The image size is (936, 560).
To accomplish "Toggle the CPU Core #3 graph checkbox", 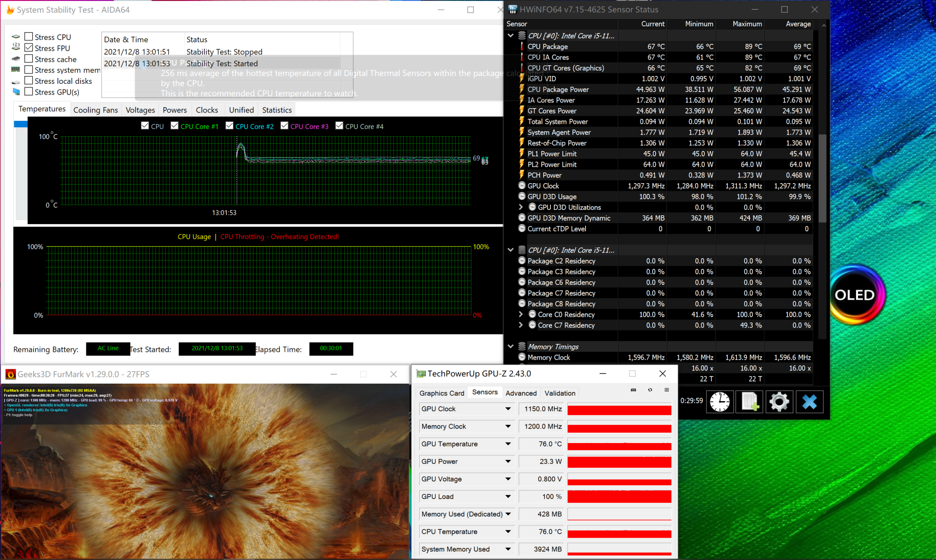I will coord(285,126).
